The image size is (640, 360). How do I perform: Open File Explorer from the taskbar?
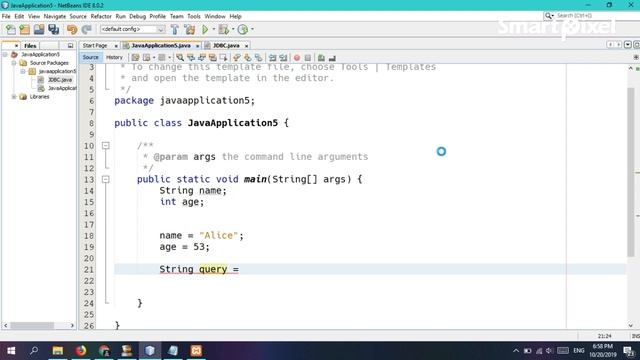pos(58,351)
